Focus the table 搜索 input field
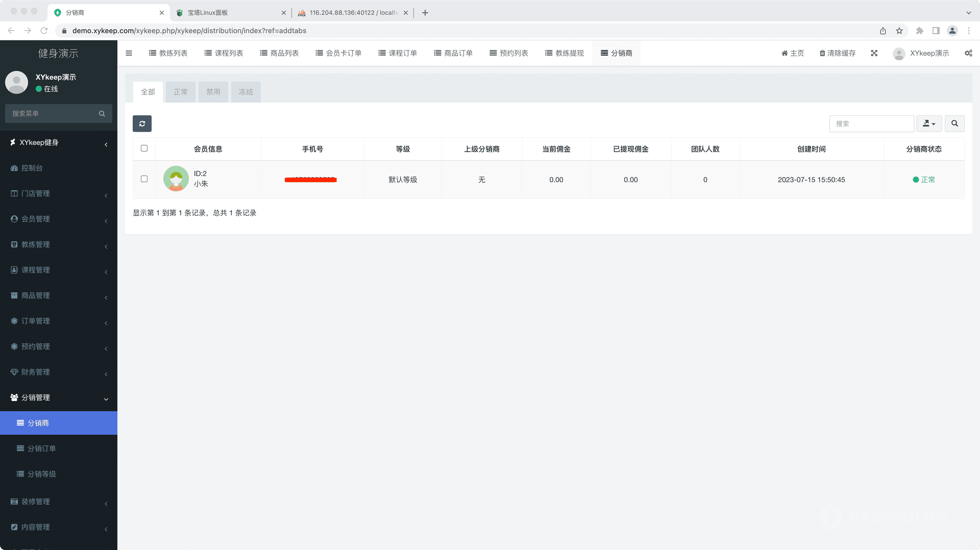This screenshot has height=550, width=980. tap(871, 123)
